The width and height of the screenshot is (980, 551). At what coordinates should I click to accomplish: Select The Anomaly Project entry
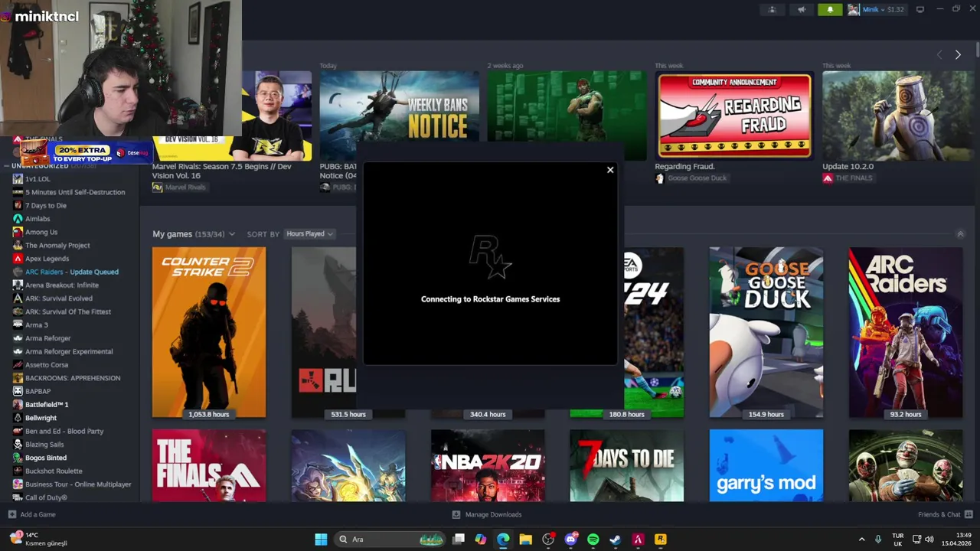click(57, 245)
